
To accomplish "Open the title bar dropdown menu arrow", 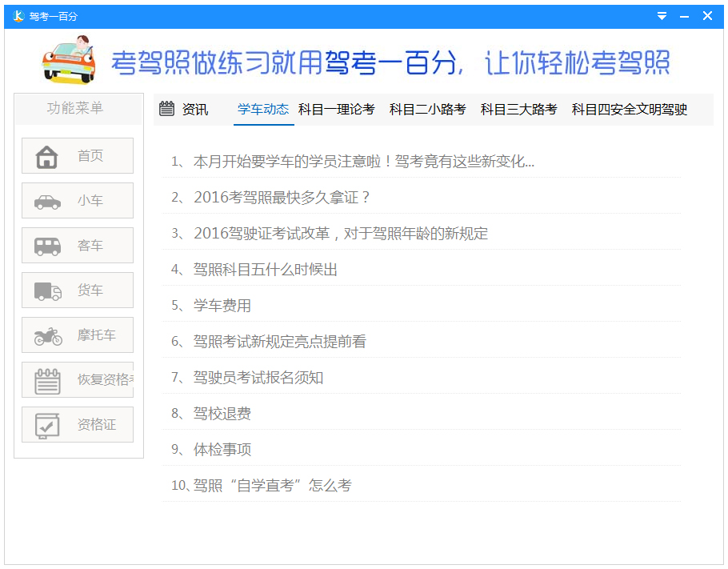I will point(662,16).
